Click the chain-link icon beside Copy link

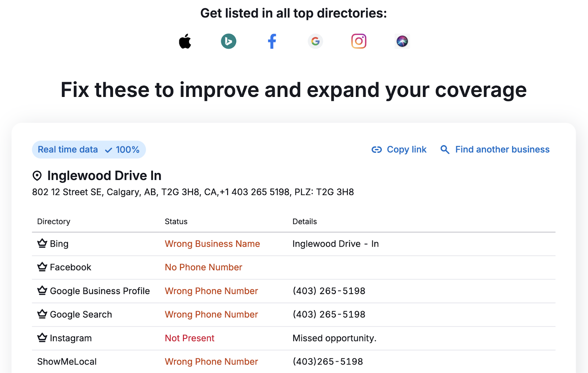tap(376, 149)
